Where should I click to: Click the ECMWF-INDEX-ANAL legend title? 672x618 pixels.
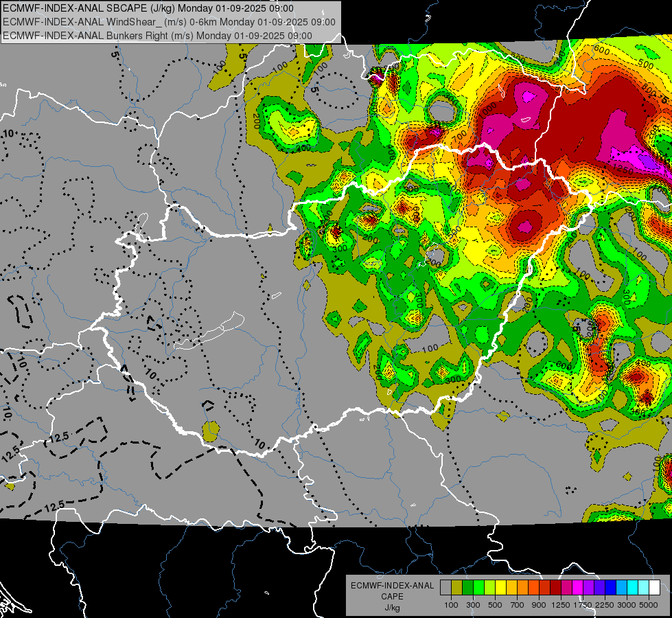(392, 586)
